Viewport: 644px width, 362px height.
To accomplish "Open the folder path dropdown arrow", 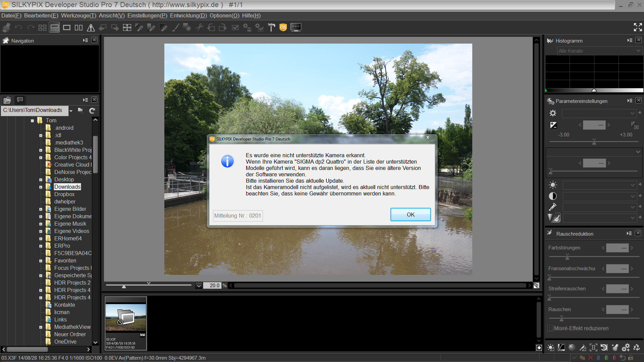I will [x=71, y=111].
